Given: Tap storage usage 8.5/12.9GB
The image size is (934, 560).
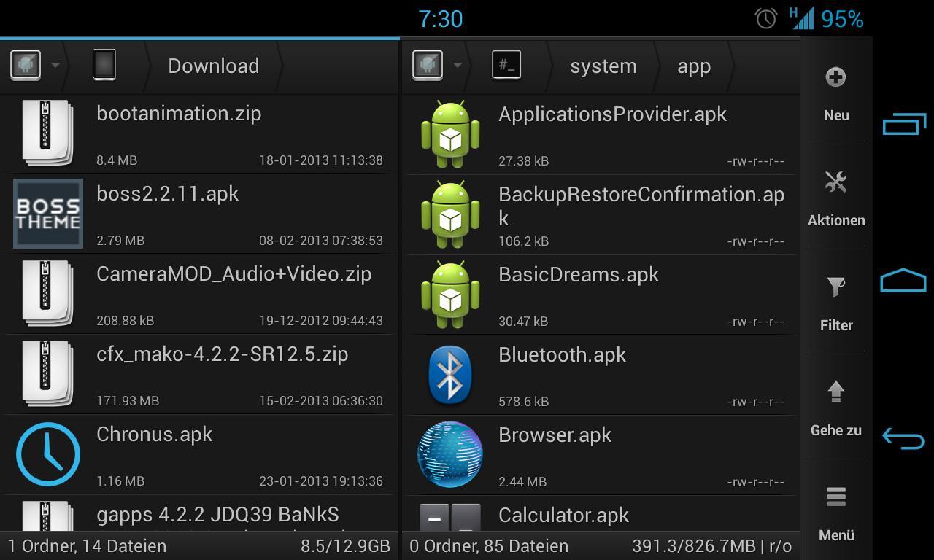Looking at the screenshot, I should pyautogui.click(x=345, y=546).
